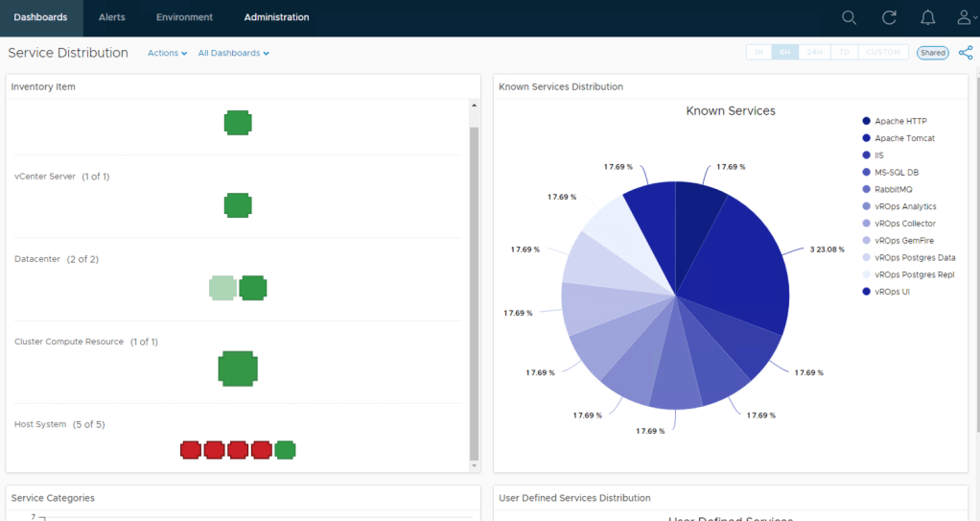Open the notifications bell icon

click(927, 17)
